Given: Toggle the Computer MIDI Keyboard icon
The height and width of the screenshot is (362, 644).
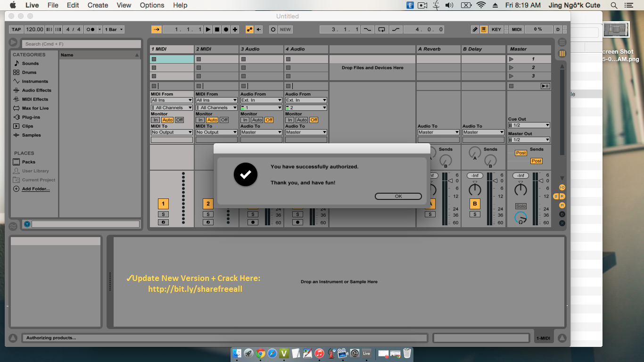Looking at the screenshot, I should pos(484,29).
